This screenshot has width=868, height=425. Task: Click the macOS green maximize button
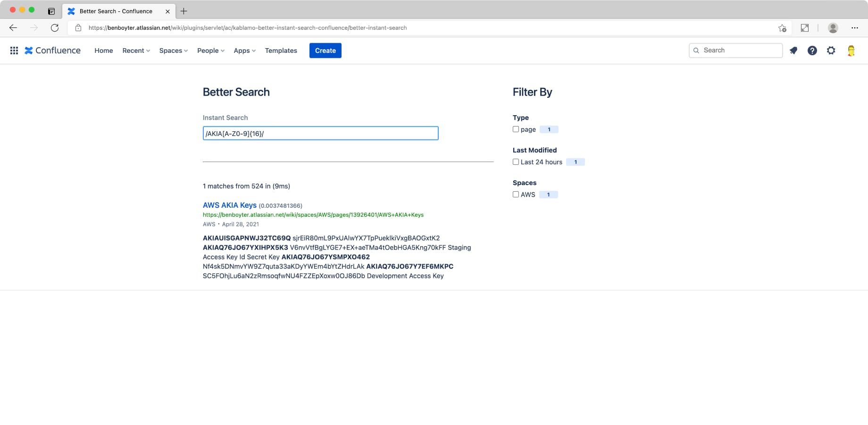pos(32,10)
